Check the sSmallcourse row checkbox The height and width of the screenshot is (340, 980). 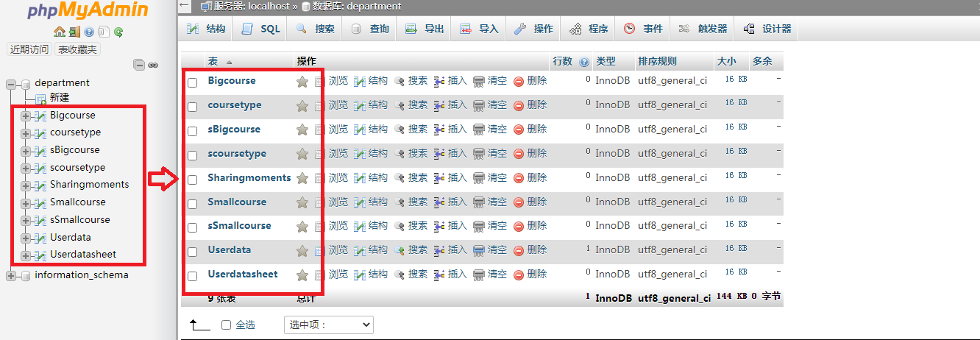click(193, 227)
